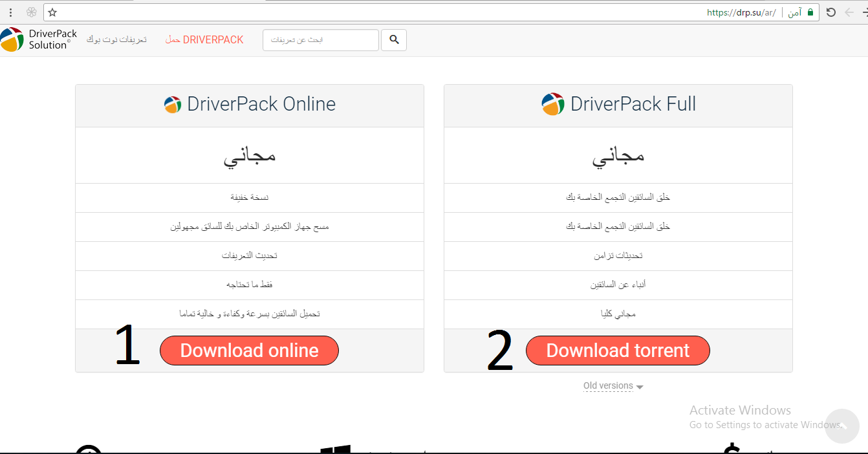Click the DriverPack Online heading
Screen dimensions: 868x454
point(261,104)
